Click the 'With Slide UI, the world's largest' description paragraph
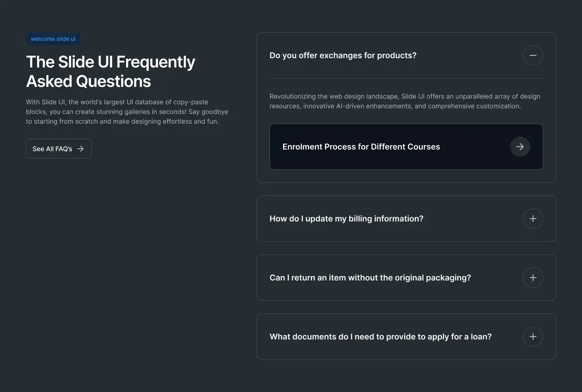This screenshot has width=582, height=392. (127, 112)
